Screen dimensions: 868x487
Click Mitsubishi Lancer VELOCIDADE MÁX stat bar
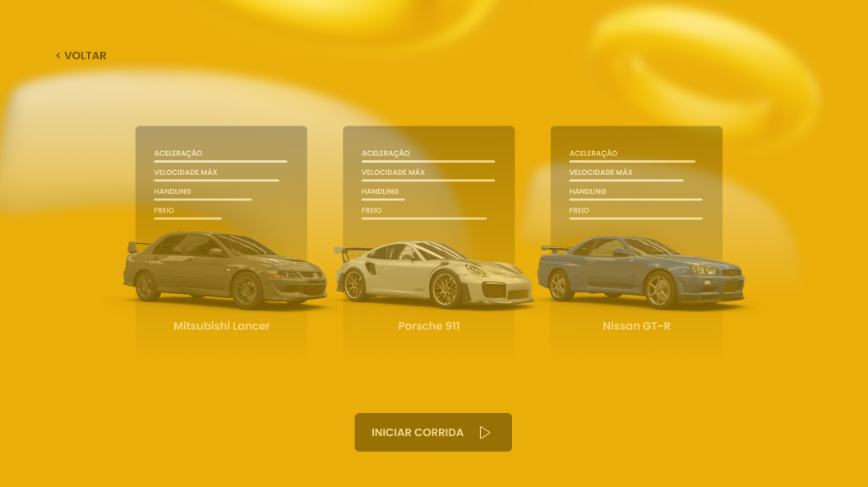coord(216,180)
